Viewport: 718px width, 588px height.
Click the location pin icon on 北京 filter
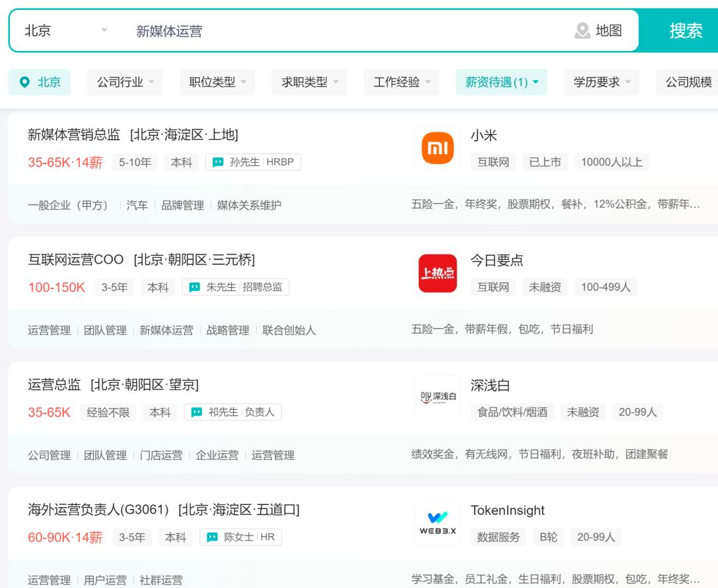(x=25, y=82)
